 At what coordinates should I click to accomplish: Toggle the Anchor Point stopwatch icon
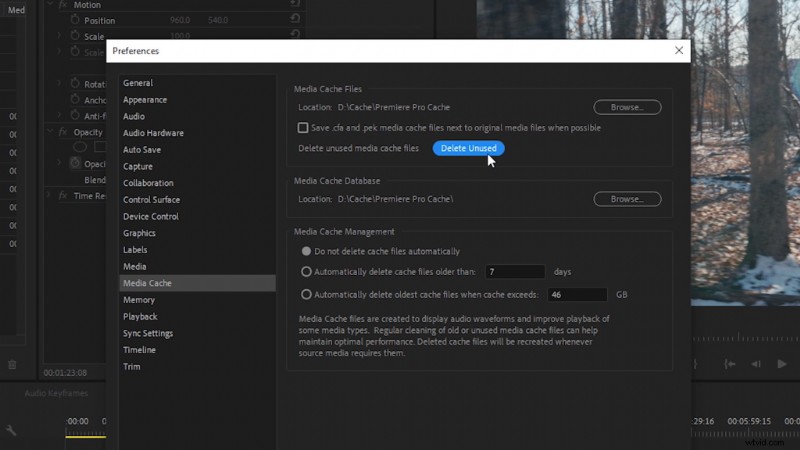pos(75,99)
